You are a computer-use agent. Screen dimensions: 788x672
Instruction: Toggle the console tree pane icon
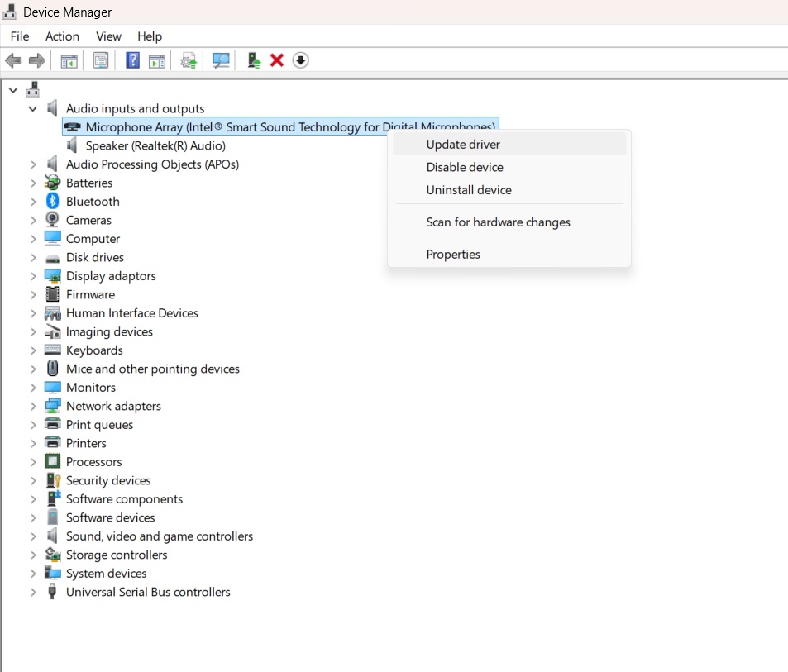69,60
